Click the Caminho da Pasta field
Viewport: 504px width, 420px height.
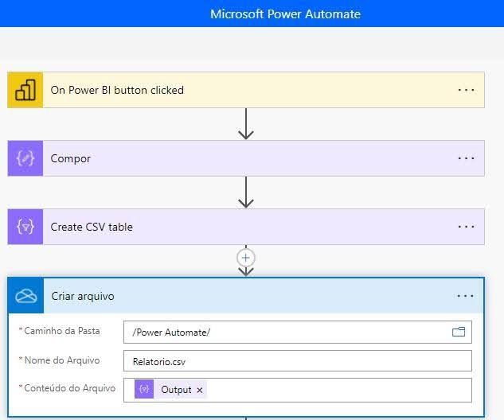[x=298, y=332]
